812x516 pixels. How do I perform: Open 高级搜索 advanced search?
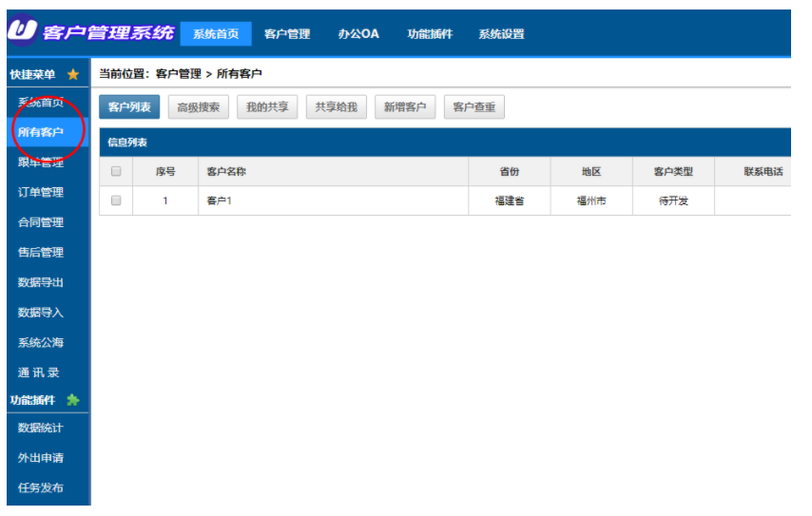(x=199, y=107)
